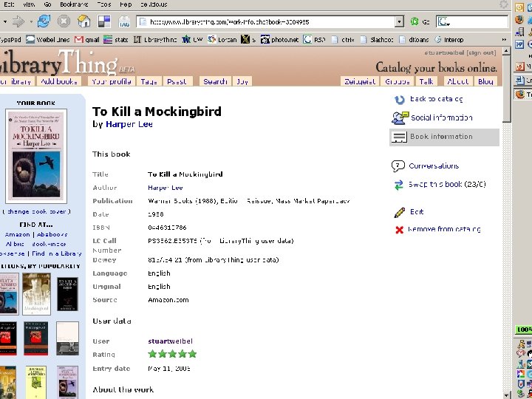Click the sign out link

(481, 52)
